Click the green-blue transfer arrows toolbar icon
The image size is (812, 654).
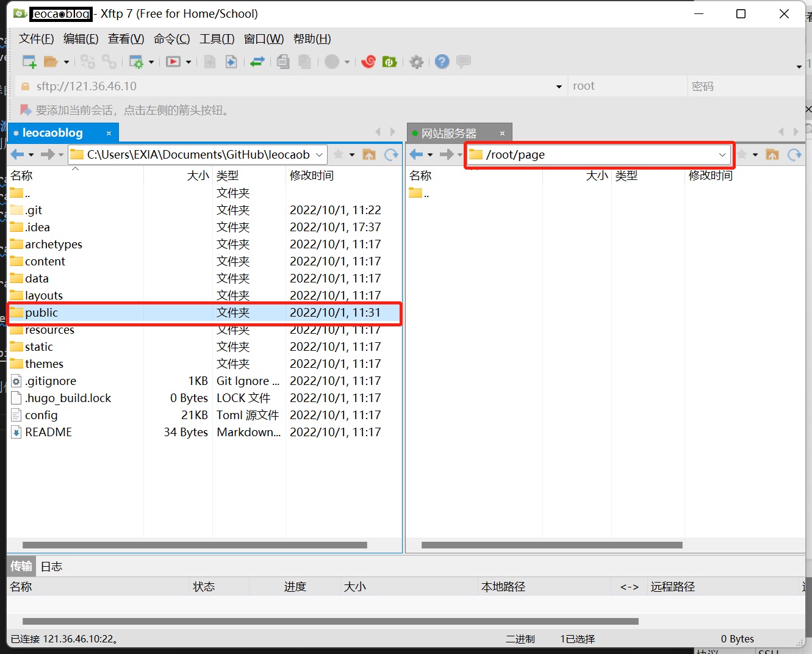coord(257,62)
